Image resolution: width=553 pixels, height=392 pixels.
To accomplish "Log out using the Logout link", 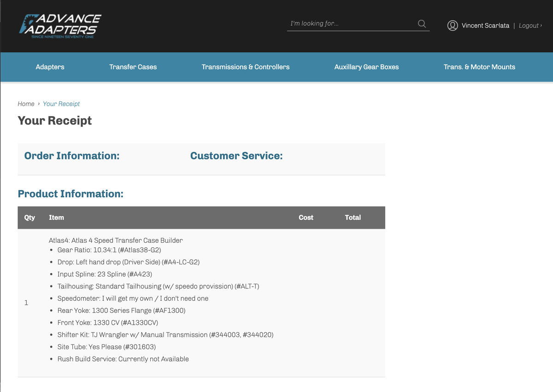I will point(530,26).
